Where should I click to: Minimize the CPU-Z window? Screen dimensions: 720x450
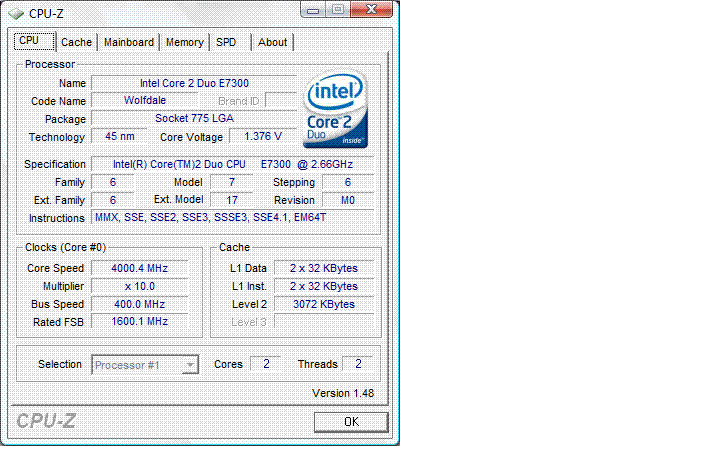tap(313, 10)
